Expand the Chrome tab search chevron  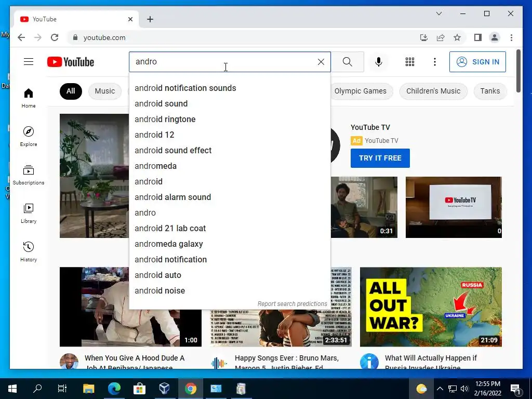(x=439, y=14)
